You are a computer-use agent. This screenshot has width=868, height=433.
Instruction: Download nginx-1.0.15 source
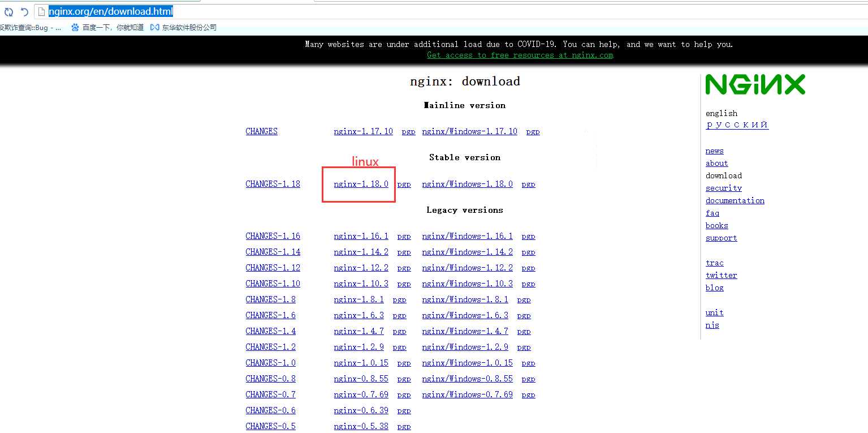(361, 363)
